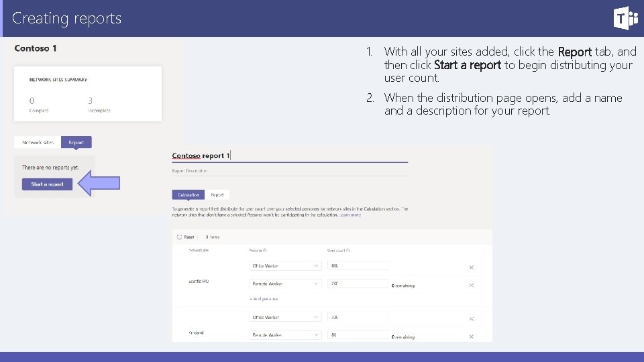Open the Kirkland Remote Worker persona dropdown

284,335
